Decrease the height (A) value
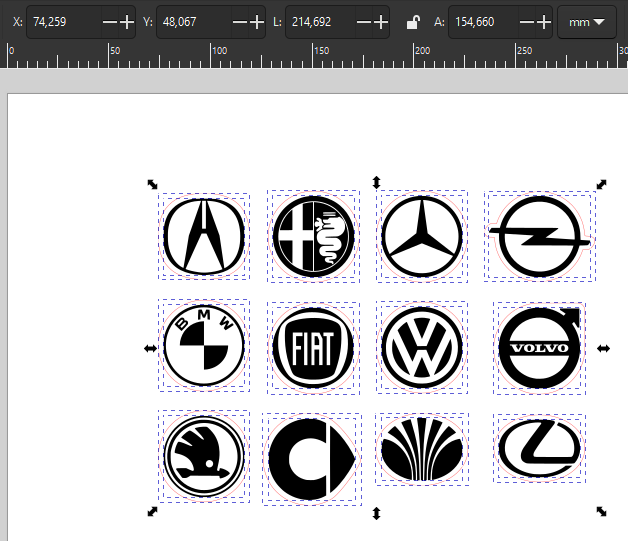This screenshot has width=628, height=541. tap(526, 22)
